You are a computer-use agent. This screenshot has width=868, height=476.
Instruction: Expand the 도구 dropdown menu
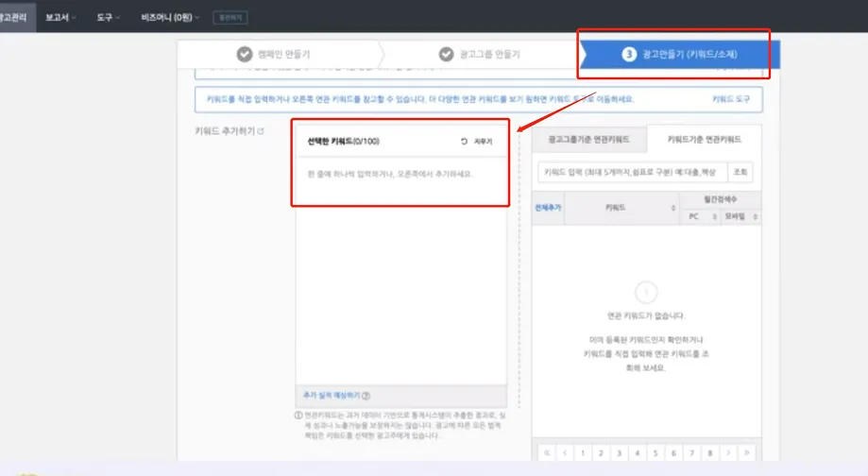tap(108, 17)
